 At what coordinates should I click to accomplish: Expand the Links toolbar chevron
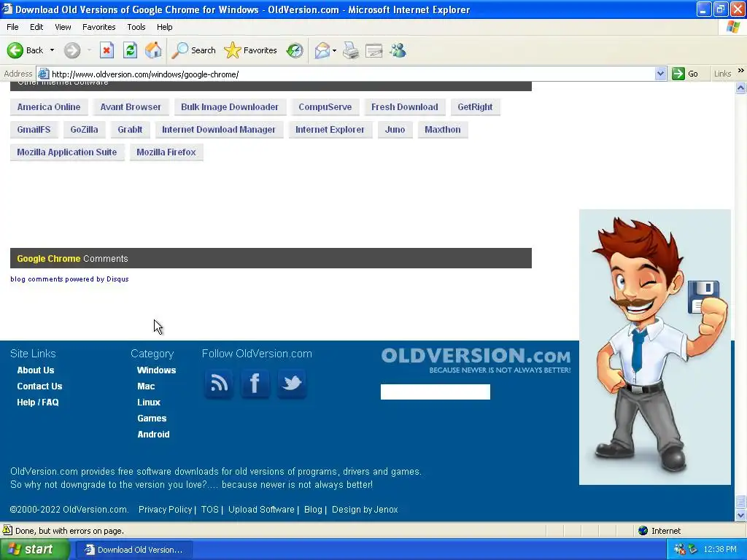(x=741, y=71)
